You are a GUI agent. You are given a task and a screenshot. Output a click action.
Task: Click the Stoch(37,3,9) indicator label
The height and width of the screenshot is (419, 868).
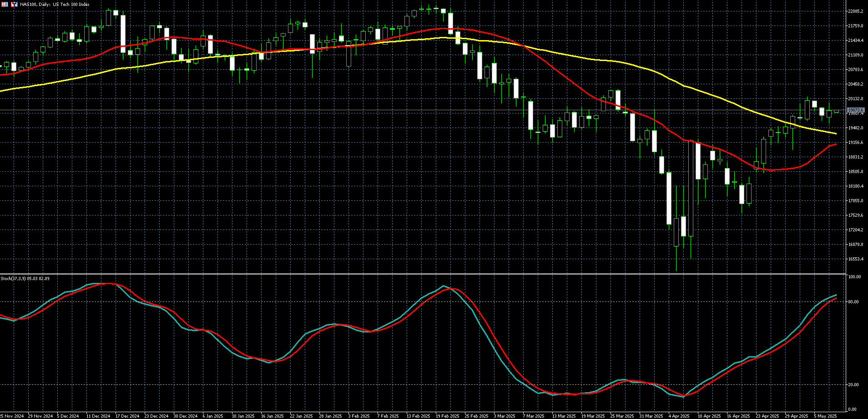pos(25,278)
